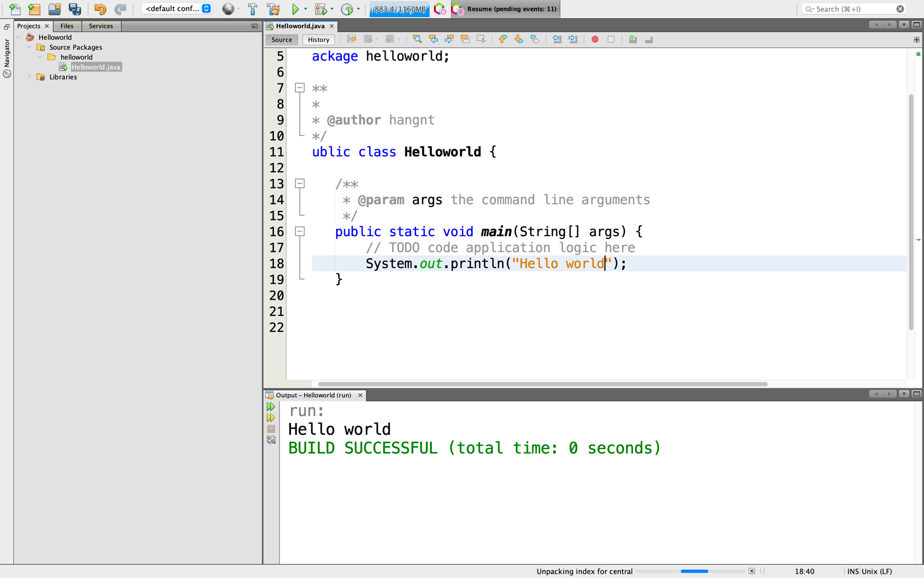Click the editor horizontal scrollbar
Screen dimensions: 924x578
click(x=543, y=384)
